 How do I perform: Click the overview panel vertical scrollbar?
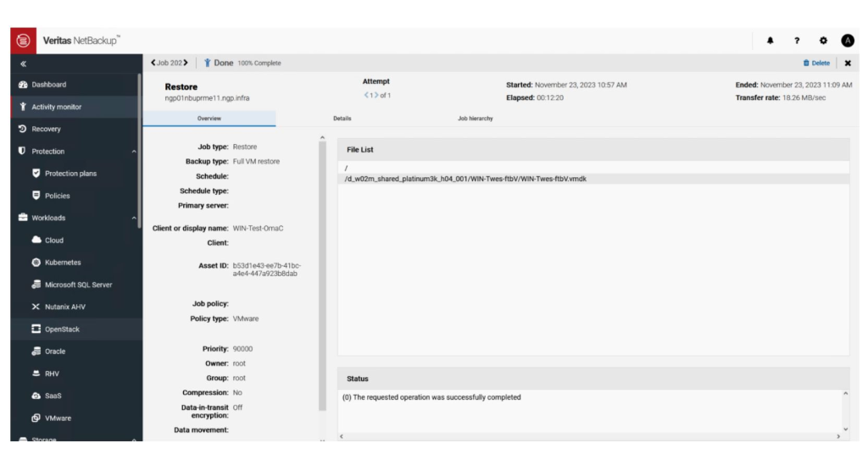click(x=322, y=277)
